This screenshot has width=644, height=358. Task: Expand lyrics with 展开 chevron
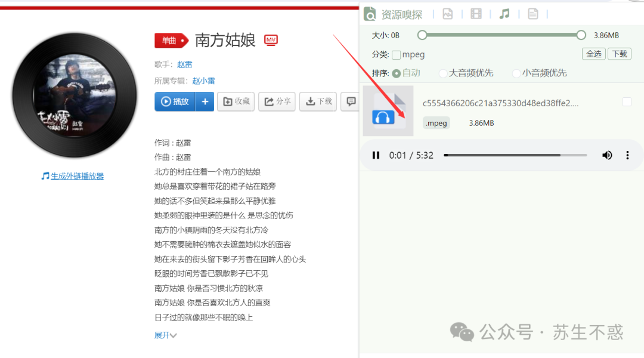166,335
